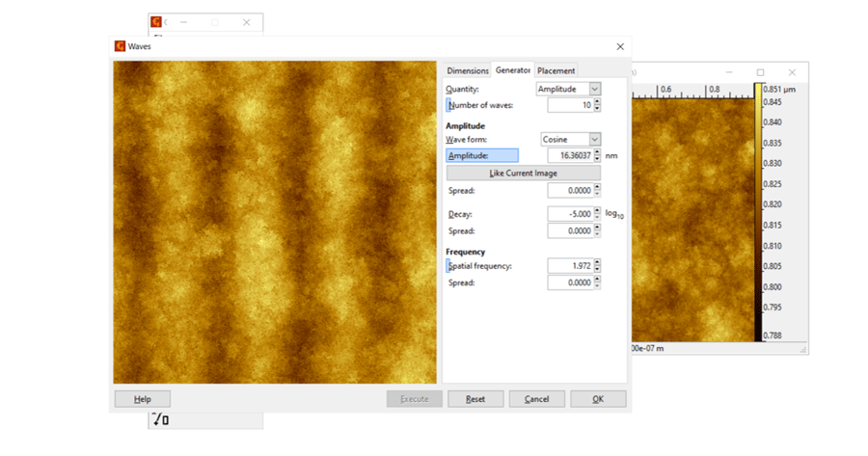The width and height of the screenshot is (868, 456).
Task: Open the Quantity dropdown showing Amplitude
Action: click(568, 89)
